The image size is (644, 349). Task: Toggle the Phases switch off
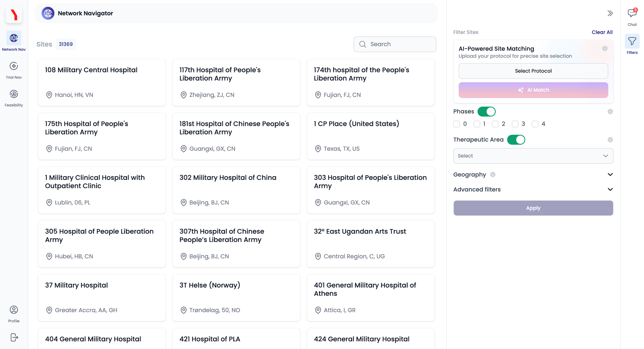[x=486, y=112]
